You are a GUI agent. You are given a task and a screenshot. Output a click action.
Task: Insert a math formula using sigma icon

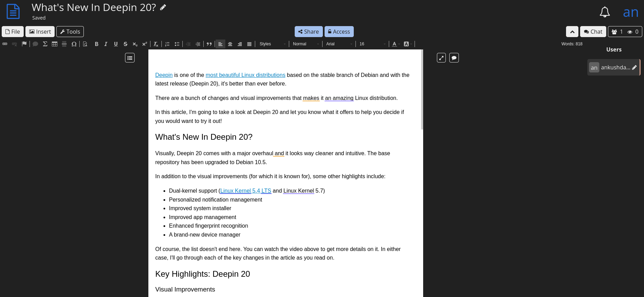click(x=45, y=44)
